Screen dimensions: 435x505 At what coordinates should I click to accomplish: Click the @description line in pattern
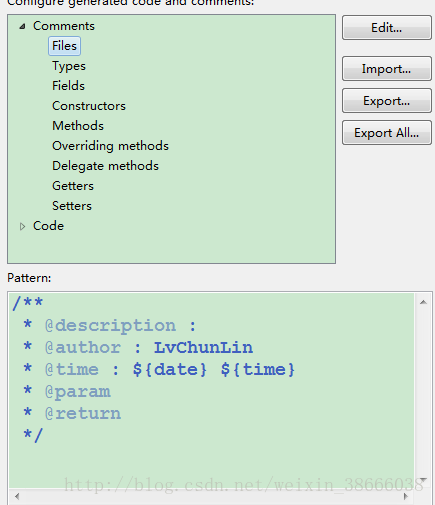click(x=110, y=326)
